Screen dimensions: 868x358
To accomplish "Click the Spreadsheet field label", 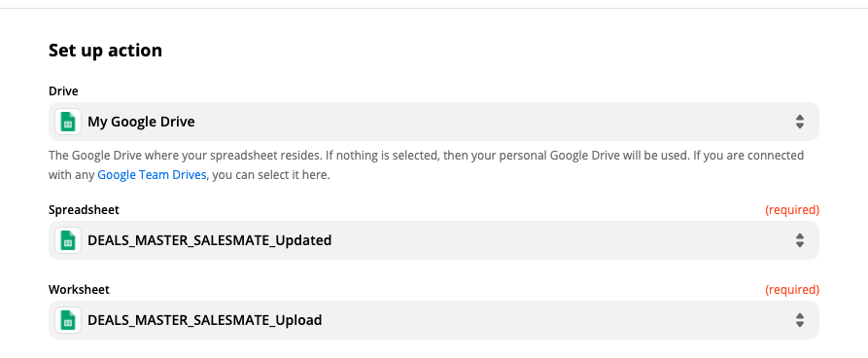I will coord(84,210).
